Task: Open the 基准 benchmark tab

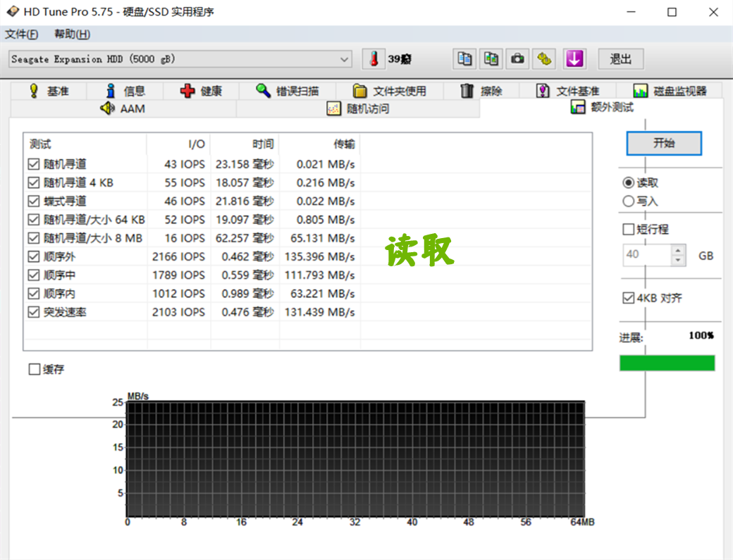Action: click(x=49, y=91)
